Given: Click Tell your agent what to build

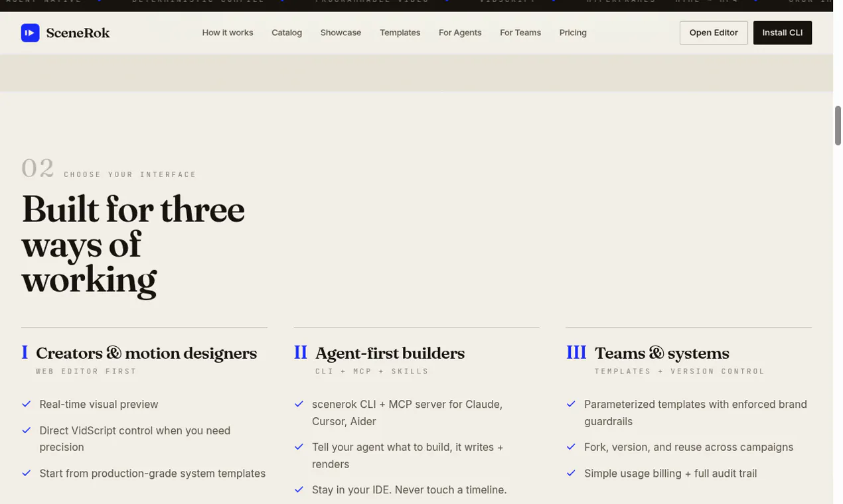Looking at the screenshot, I should point(408,456).
